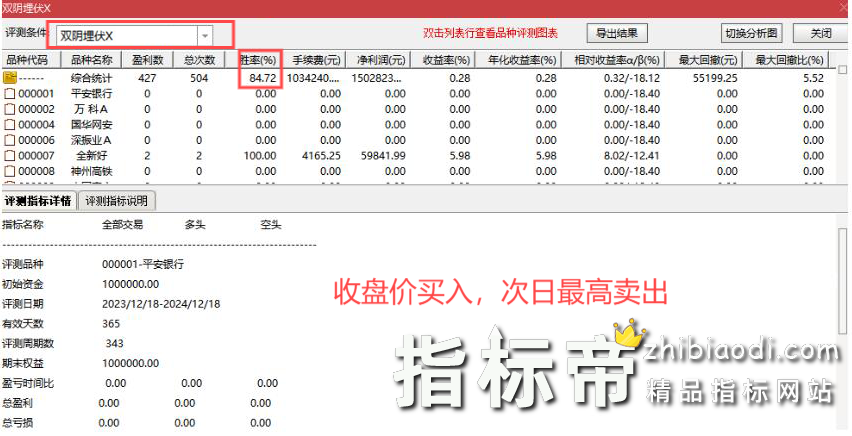The width and height of the screenshot is (852, 436).
Task: Sort by 品种代码 column header
Action: (30, 59)
